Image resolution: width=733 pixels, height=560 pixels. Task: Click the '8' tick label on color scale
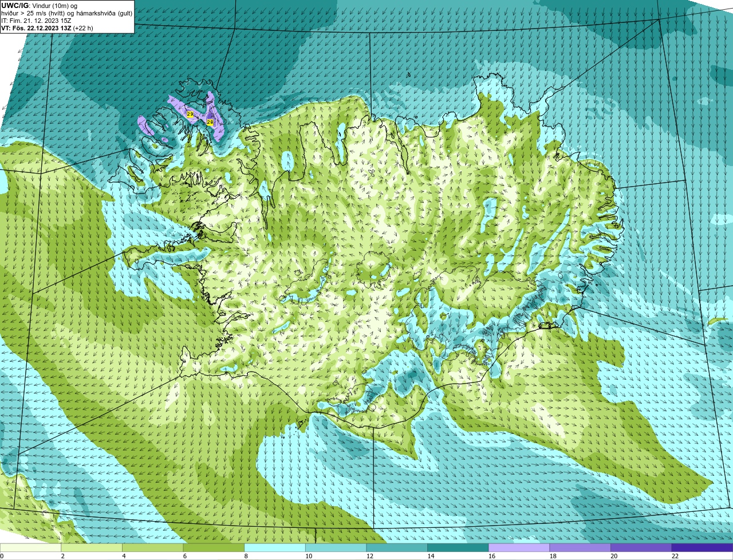click(246, 556)
